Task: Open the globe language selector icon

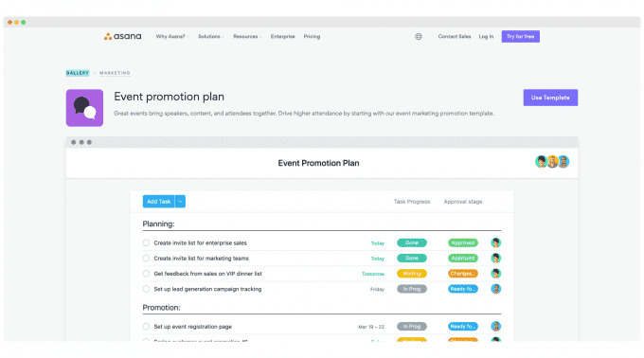Action: 418,37
